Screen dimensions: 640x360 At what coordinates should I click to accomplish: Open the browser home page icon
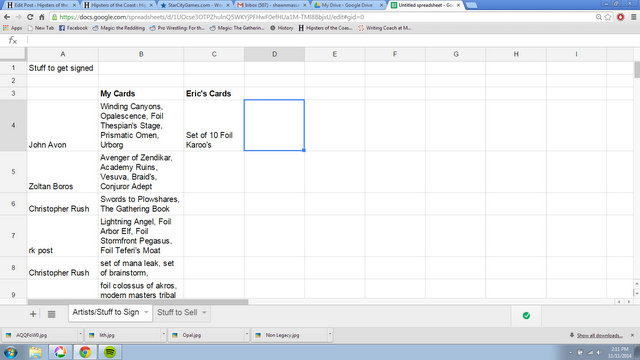point(41,17)
